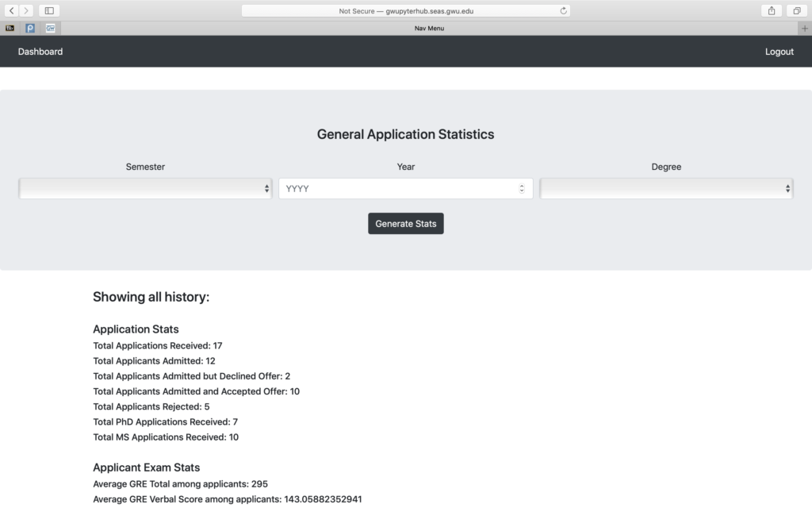Click the address bar showing gwupyterhub.seas.gwu.edu
Viewport: 812px width, 508px height.
pos(405,11)
